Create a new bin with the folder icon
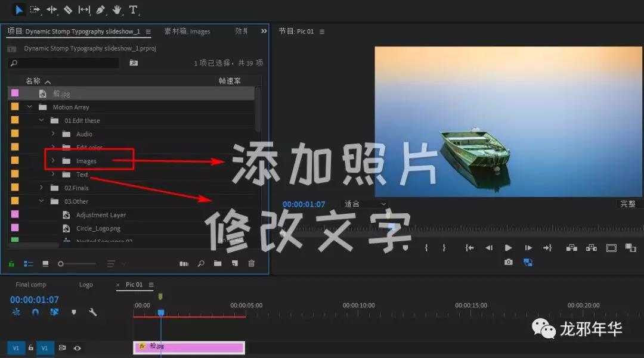 (x=218, y=264)
